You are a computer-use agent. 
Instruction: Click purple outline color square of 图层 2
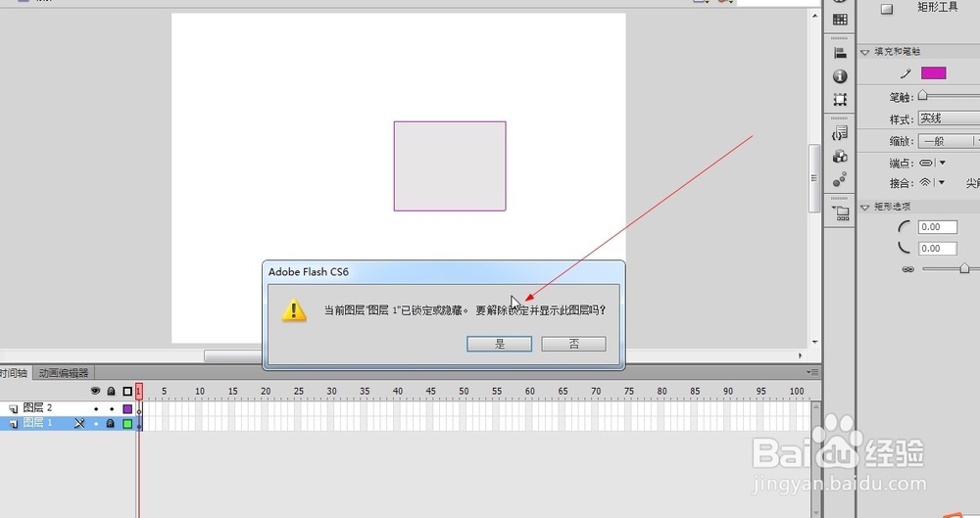point(127,408)
